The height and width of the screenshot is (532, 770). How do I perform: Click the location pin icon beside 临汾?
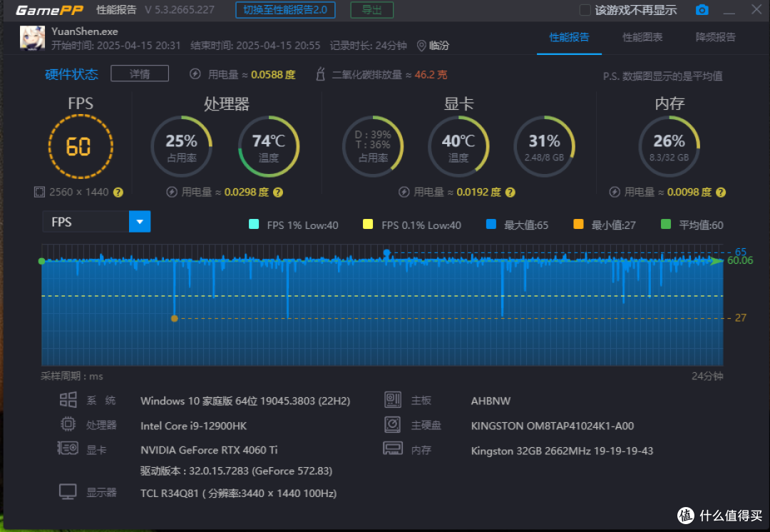tap(421, 46)
